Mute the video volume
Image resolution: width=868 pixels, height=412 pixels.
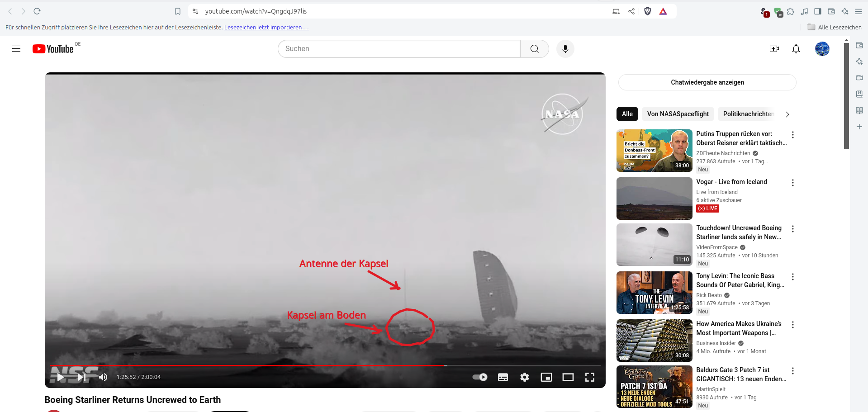coord(103,377)
